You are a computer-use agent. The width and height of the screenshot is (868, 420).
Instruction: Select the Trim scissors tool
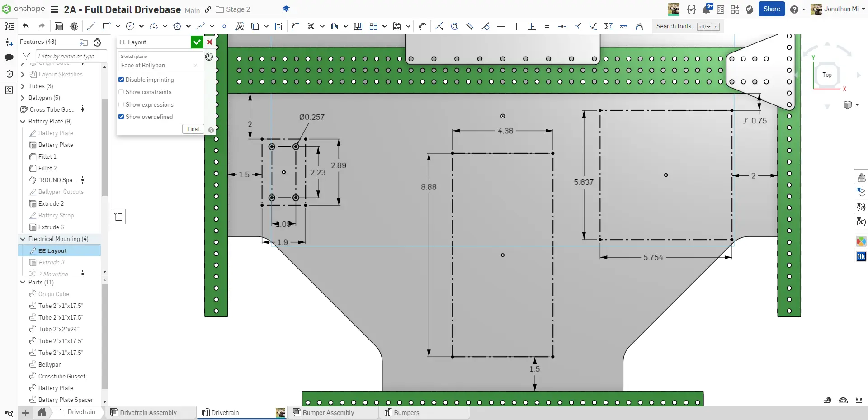click(x=311, y=26)
